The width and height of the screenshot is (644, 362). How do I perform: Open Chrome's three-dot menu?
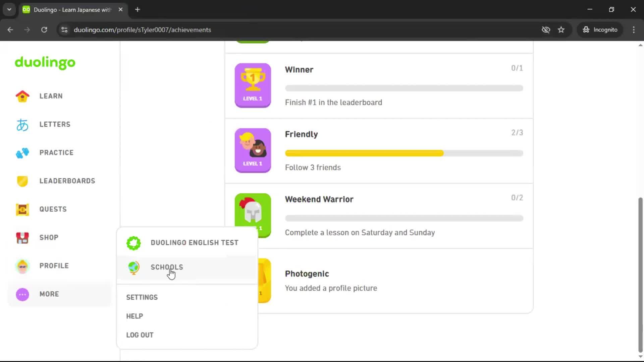point(633,29)
